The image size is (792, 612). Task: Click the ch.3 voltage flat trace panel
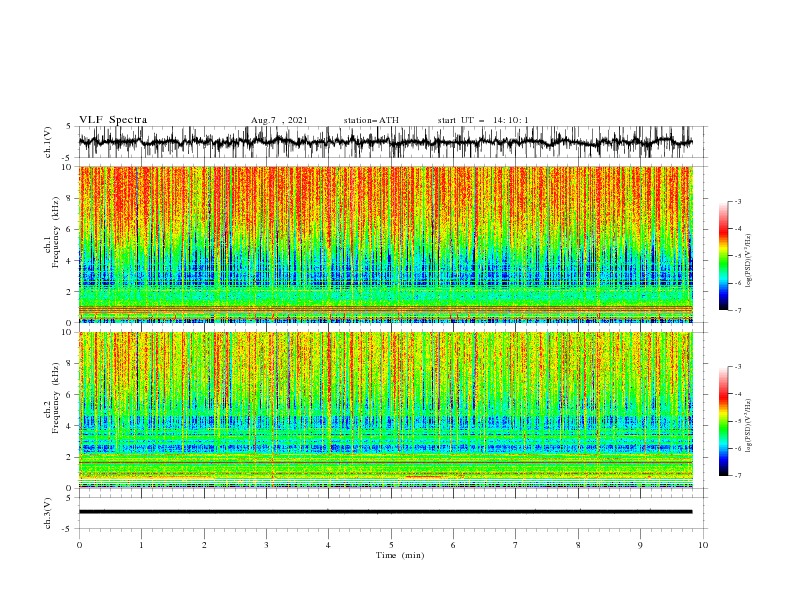click(x=393, y=513)
